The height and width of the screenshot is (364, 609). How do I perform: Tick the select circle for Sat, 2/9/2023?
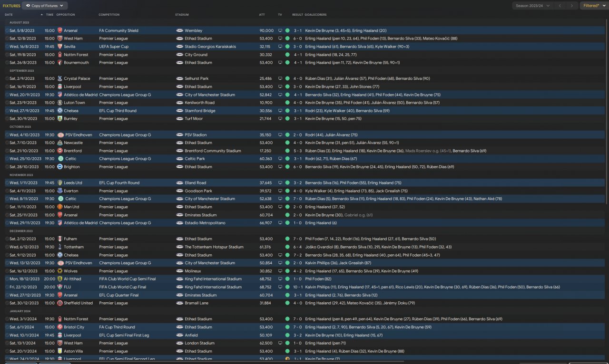(x=7, y=78)
